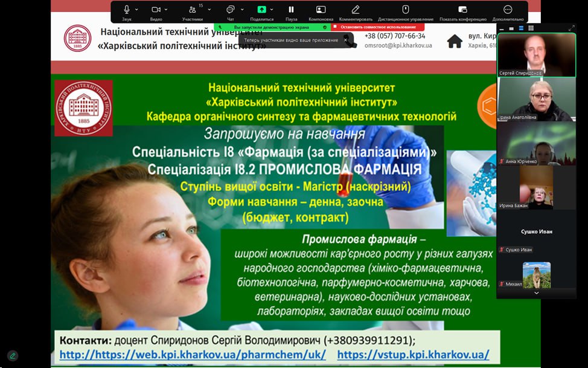Click muted mic icon beside Михаил
The width and height of the screenshot is (588, 368).
click(502, 284)
